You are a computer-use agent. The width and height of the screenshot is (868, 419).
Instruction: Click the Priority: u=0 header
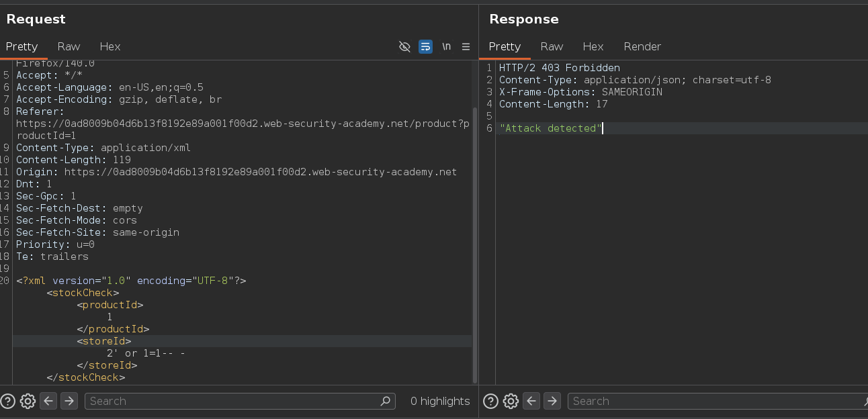pyautogui.click(x=55, y=244)
